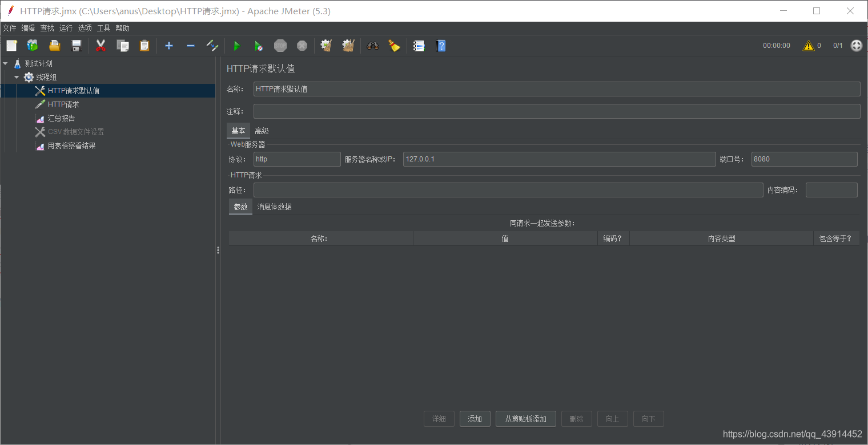Click the 向上 button
The height and width of the screenshot is (445, 868).
tap(613, 419)
